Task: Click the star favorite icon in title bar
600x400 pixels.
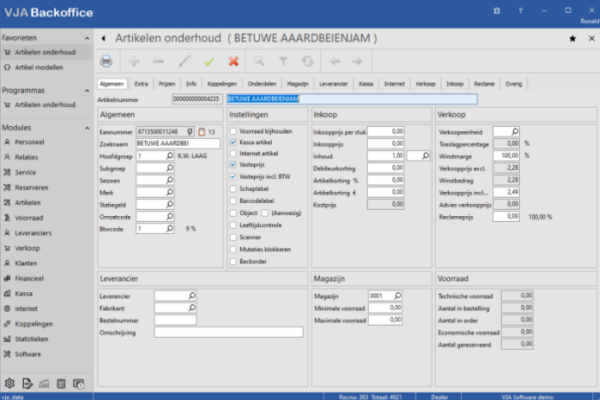Action: pos(572,37)
